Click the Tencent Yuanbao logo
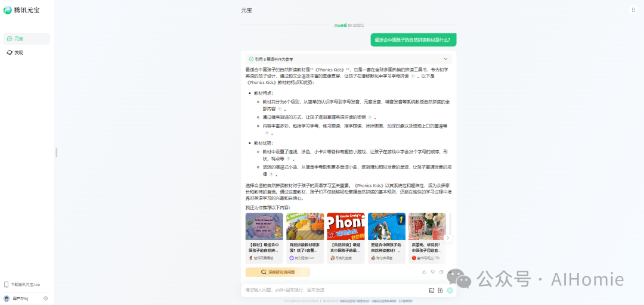 [x=21, y=11]
